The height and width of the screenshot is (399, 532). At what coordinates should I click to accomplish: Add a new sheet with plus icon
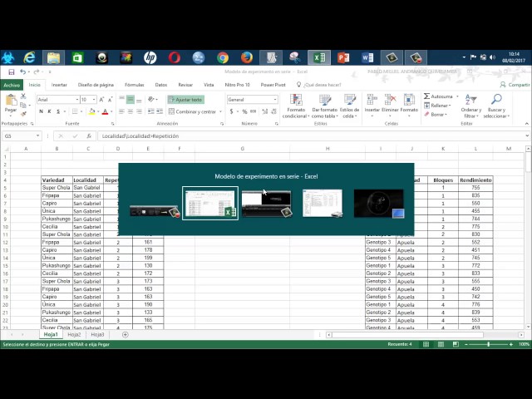(126, 335)
